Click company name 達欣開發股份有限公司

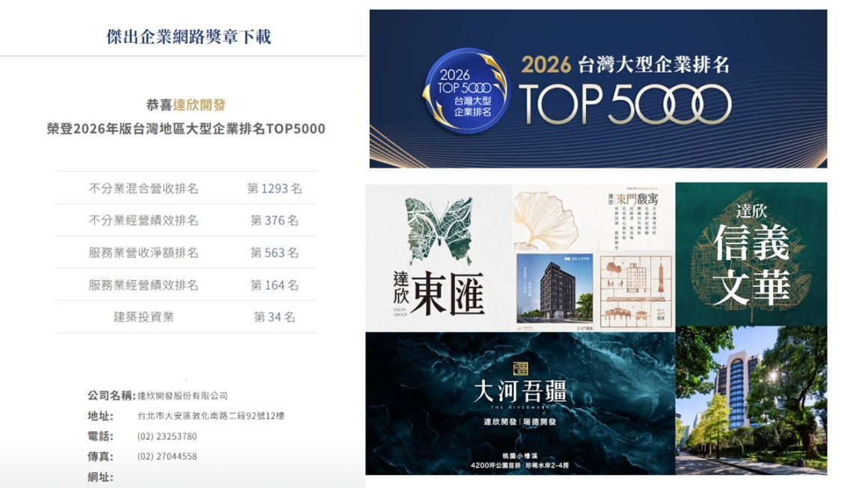click(183, 396)
